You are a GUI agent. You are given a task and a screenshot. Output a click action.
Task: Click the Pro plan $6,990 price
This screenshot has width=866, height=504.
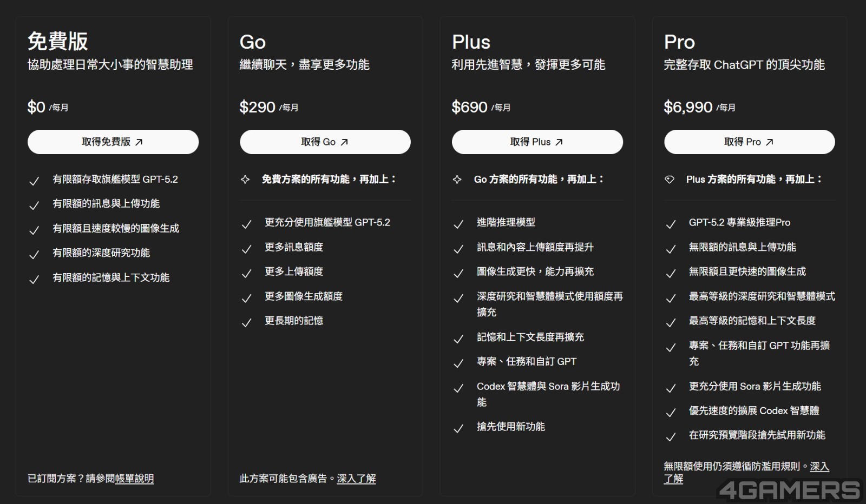[688, 107]
